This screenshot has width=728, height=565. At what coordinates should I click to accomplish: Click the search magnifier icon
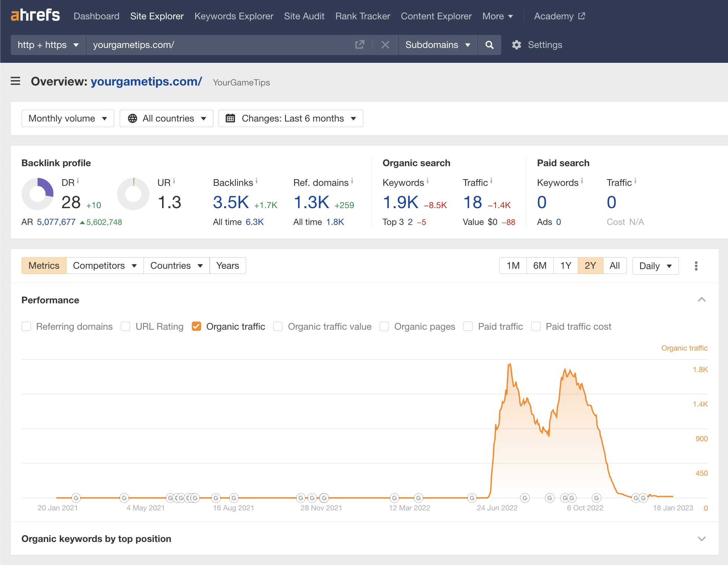(x=489, y=45)
